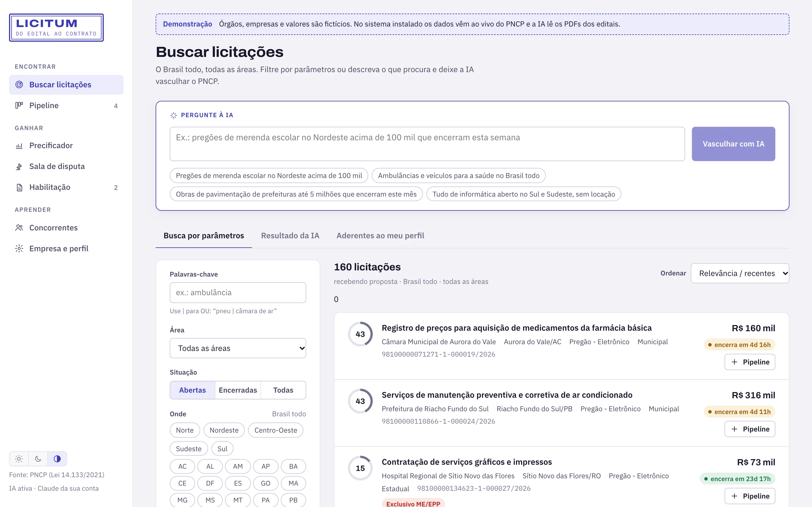Add medicamentos licitação to Pipeline
The image size is (812, 507).
click(x=750, y=362)
